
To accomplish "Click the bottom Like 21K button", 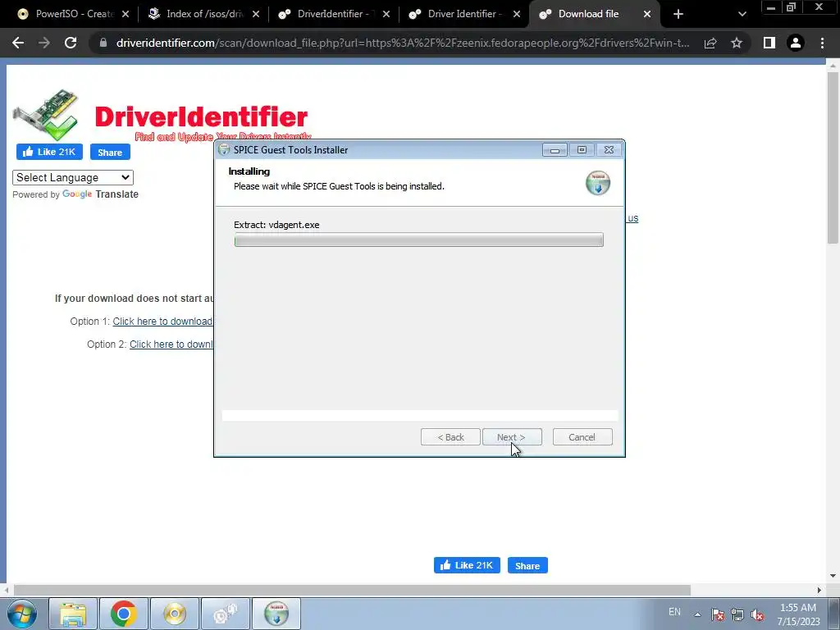I will click(467, 565).
